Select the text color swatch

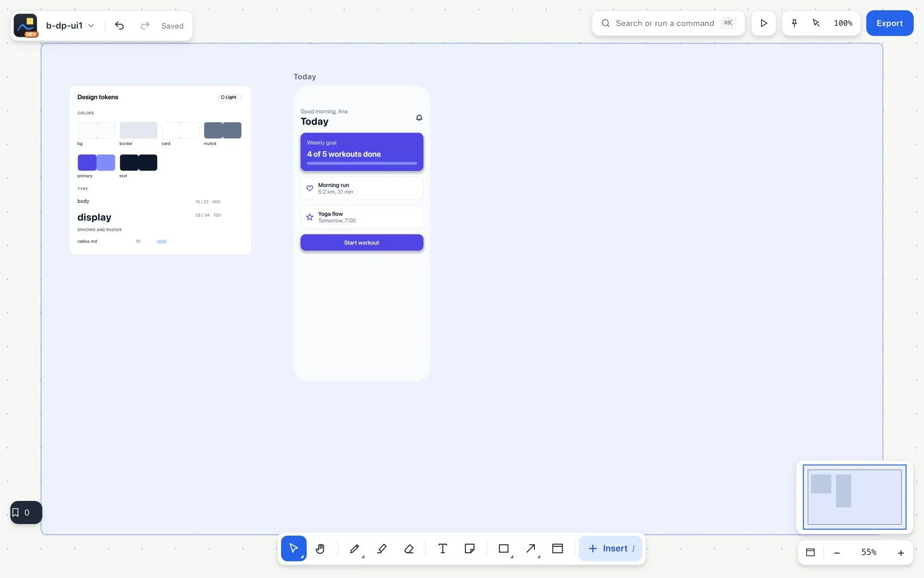[x=139, y=163]
